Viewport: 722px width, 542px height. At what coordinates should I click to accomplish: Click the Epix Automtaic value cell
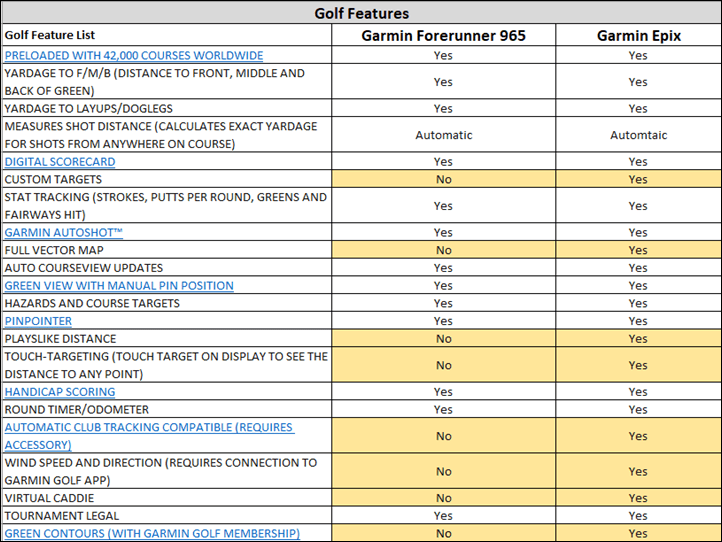pyautogui.click(x=639, y=135)
